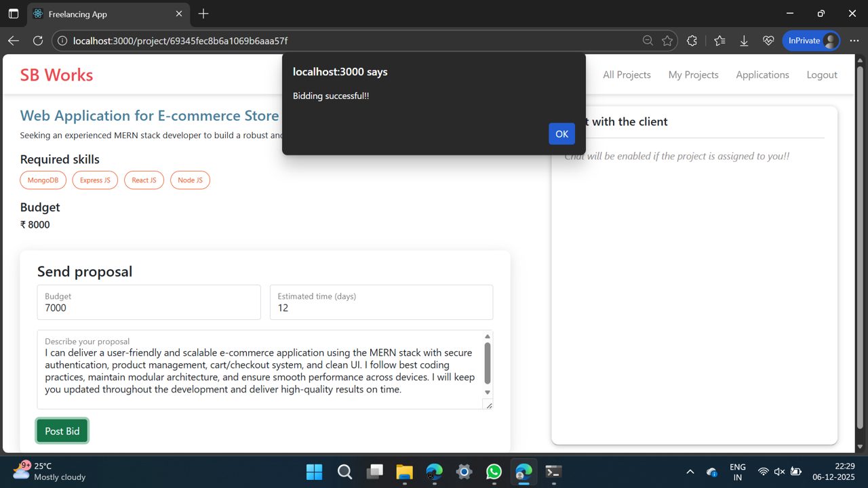Click the site info icon in address bar
This screenshot has width=868, height=488.
coord(62,41)
